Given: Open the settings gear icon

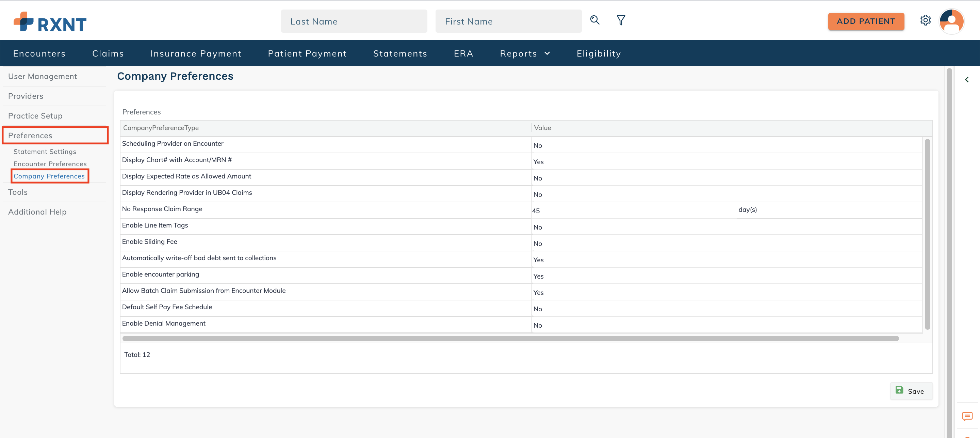Looking at the screenshot, I should [925, 20].
